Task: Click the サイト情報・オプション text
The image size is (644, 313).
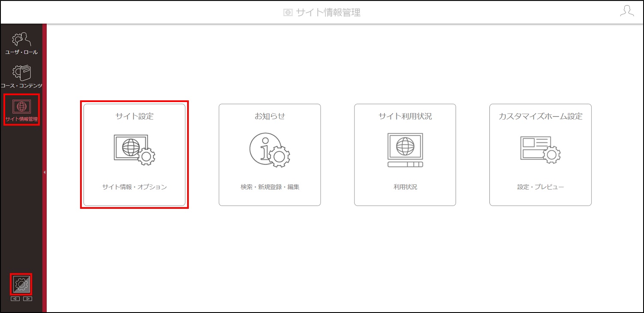Action: pos(134,187)
